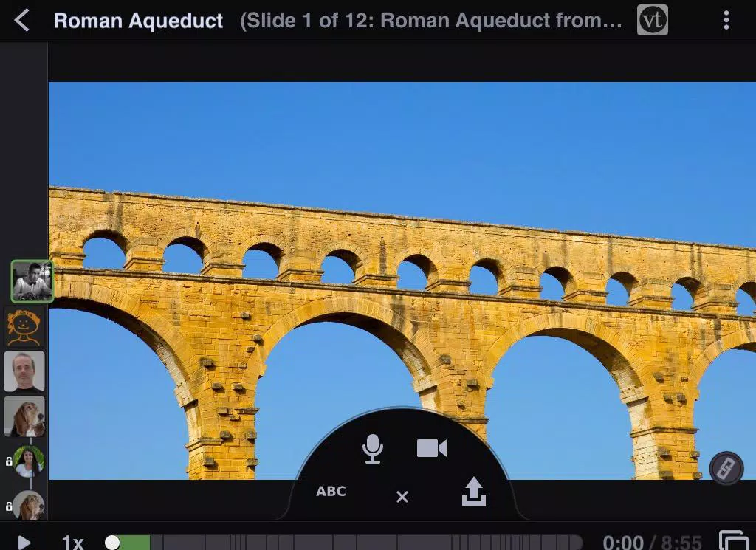Open the VoiceThread vt logo menu
This screenshot has width=756, height=550.
[x=653, y=20]
